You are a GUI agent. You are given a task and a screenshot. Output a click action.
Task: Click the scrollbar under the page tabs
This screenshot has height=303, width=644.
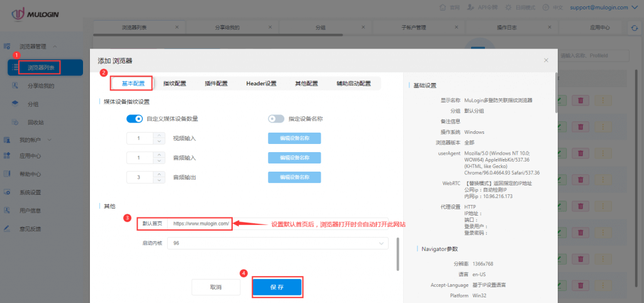[218, 35]
